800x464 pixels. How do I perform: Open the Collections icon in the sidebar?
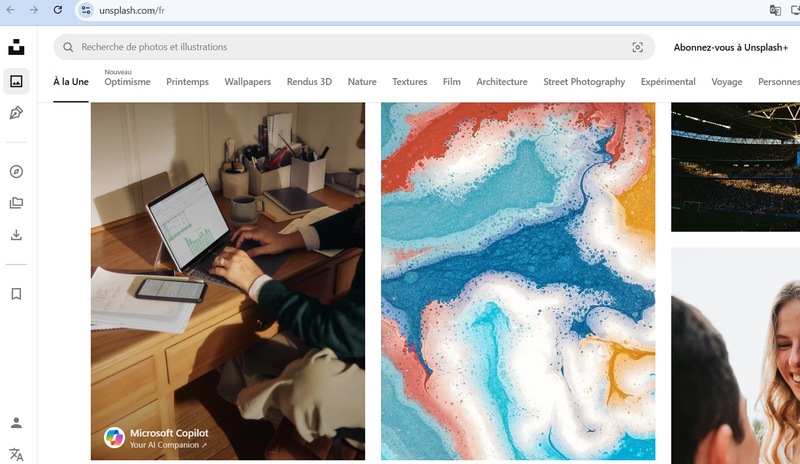[16, 203]
